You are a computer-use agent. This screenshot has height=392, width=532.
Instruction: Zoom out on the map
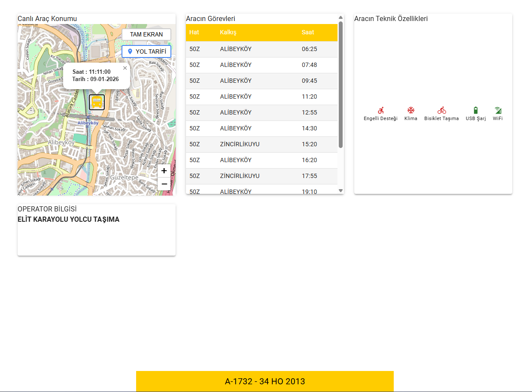tap(164, 184)
